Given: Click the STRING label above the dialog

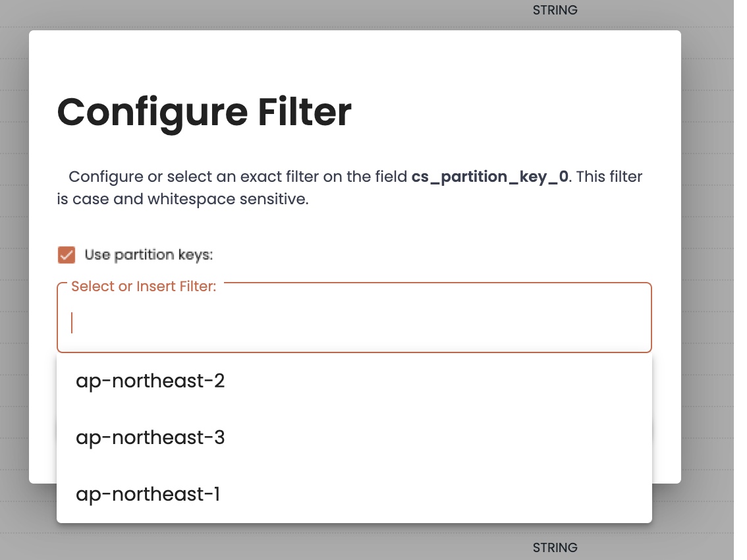Looking at the screenshot, I should pos(555,10).
